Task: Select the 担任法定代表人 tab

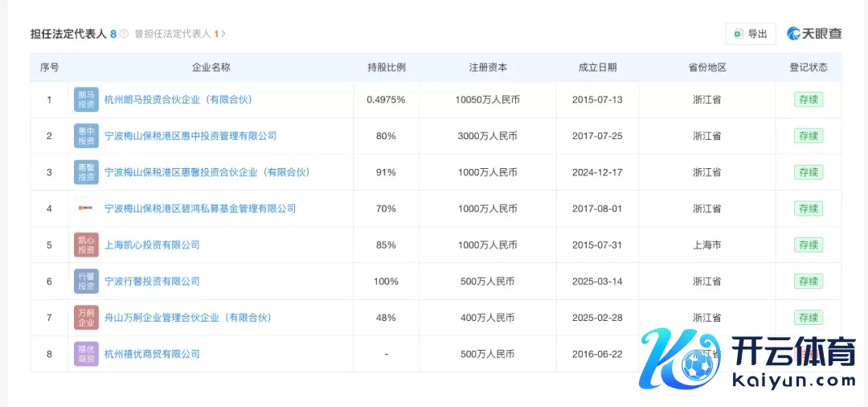Action: (68, 34)
